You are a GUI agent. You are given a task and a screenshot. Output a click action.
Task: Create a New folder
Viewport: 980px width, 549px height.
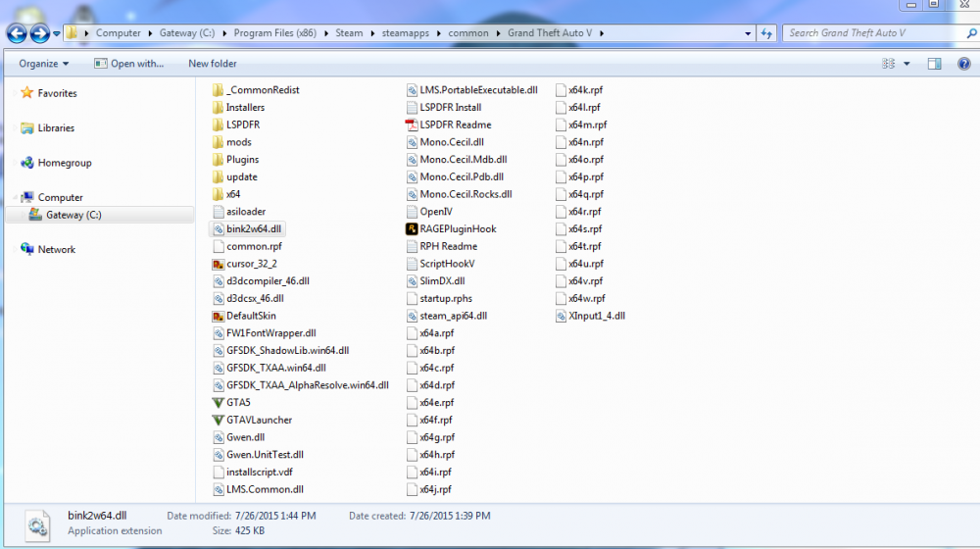click(213, 64)
